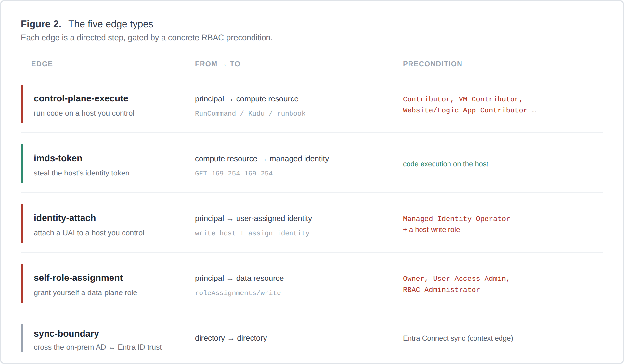Click "compute resource → managed identity" cell
This screenshot has height=364, width=624.
(262, 159)
